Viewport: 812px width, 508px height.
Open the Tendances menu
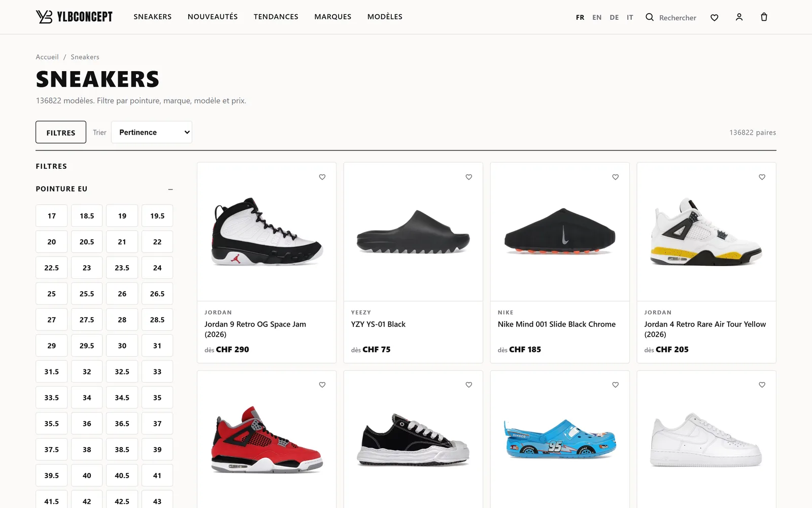click(276, 17)
